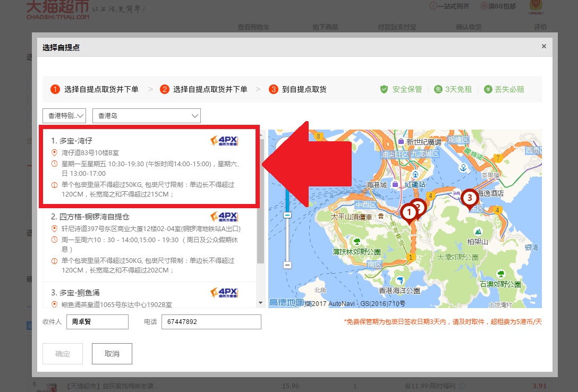
Task: Click 香港海洋公園 icon on map
Action: coord(399,281)
